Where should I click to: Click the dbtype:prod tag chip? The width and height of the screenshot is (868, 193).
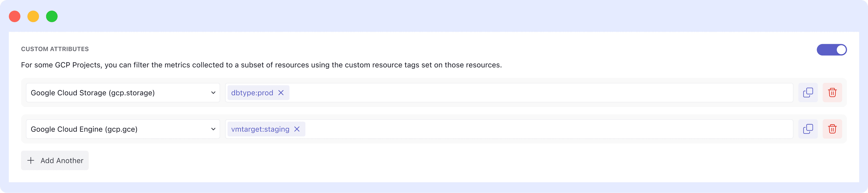[x=252, y=93]
